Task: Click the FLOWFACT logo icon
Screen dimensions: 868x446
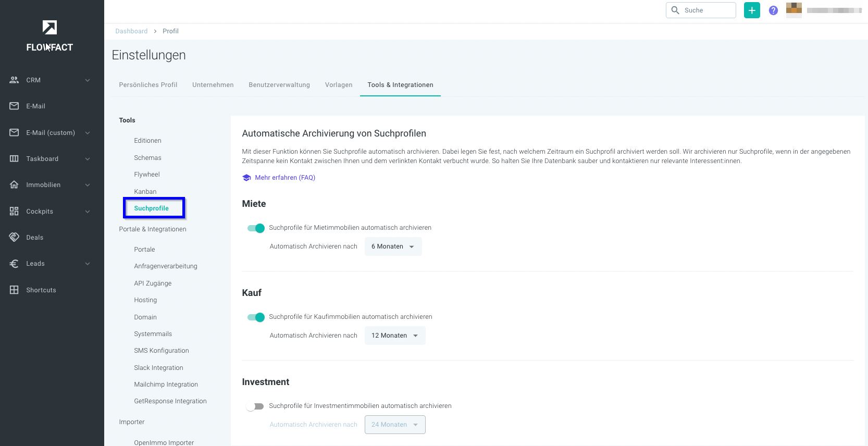Action: point(49,28)
